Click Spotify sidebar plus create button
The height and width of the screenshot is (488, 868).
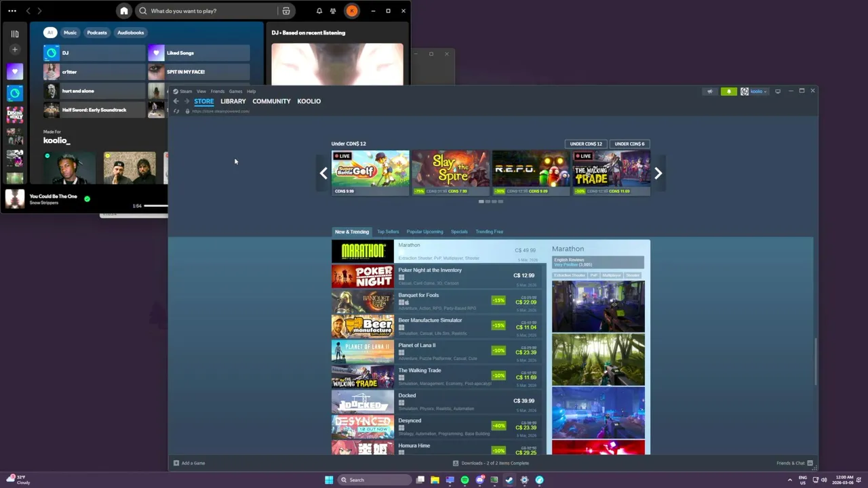[15, 49]
